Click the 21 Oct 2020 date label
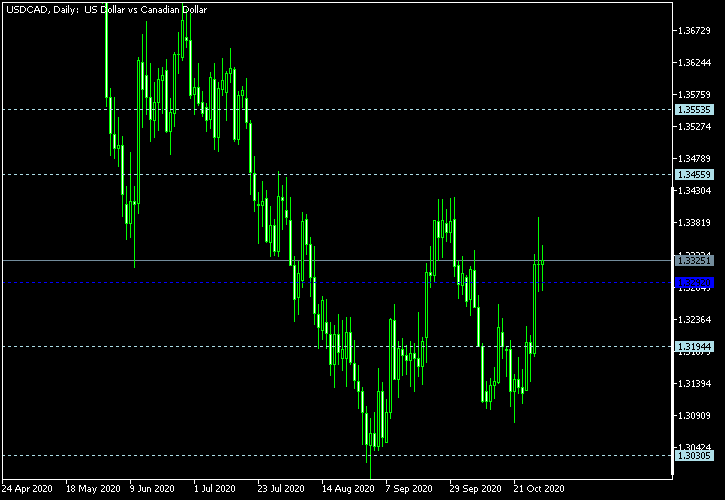 tap(539, 488)
